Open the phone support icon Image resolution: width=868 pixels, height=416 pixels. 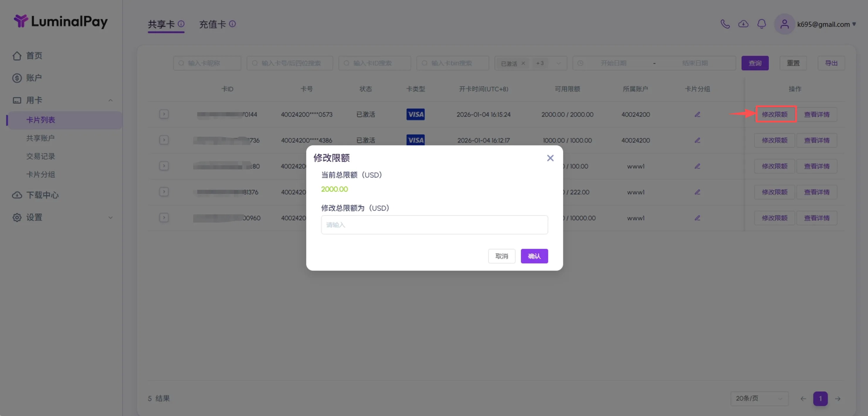pos(725,24)
